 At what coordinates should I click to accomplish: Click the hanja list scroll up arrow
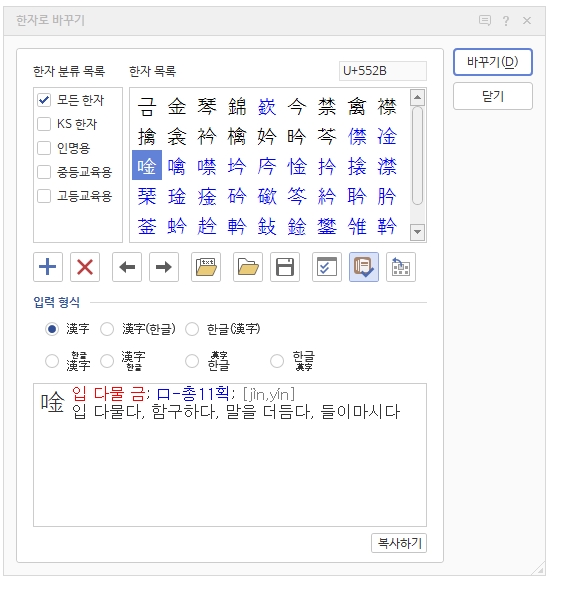(x=418, y=98)
